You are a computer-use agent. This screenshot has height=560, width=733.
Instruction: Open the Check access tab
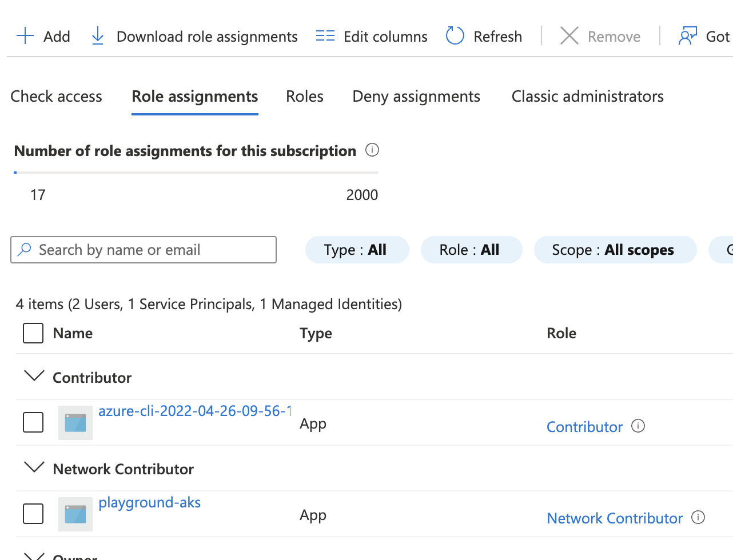pyautogui.click(x=56, y=97)
